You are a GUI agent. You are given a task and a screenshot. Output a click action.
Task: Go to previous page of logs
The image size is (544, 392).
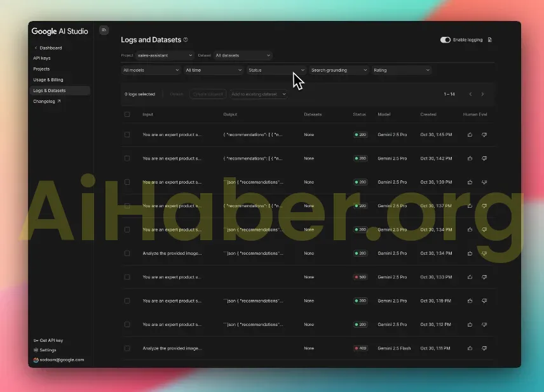coord(470,94)
